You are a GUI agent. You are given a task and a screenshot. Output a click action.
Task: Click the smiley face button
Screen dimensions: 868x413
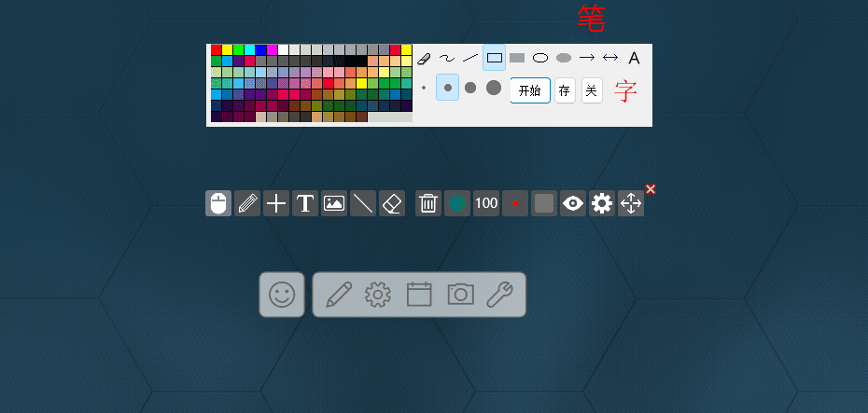pyautogui.click(x=282, y=295)
